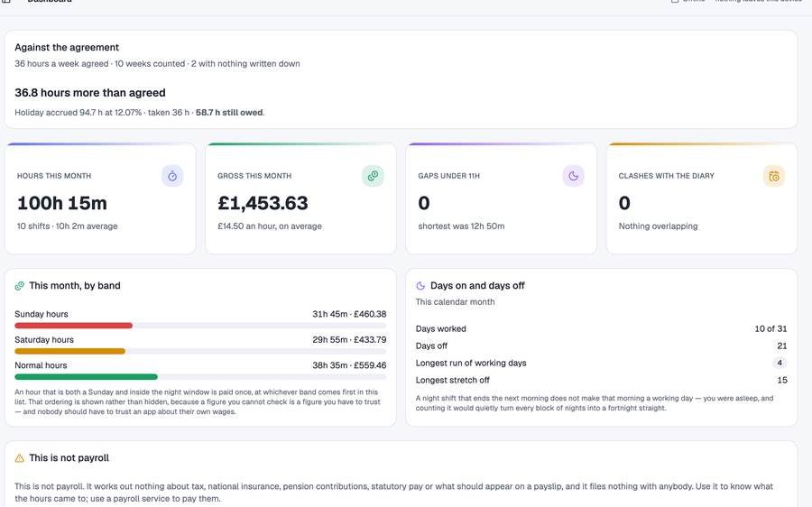
Task: Click the shortest was 12h 50m text
Action: point(461,226)
